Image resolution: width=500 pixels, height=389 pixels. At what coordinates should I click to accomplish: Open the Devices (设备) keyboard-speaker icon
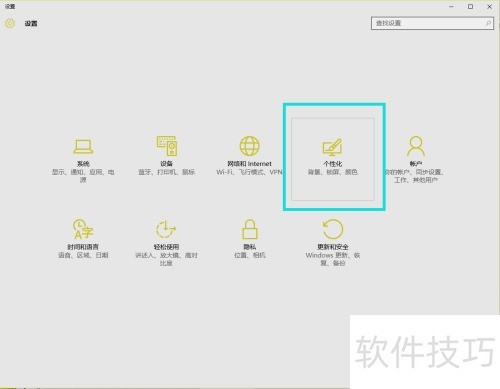click(x=167, y=146)
